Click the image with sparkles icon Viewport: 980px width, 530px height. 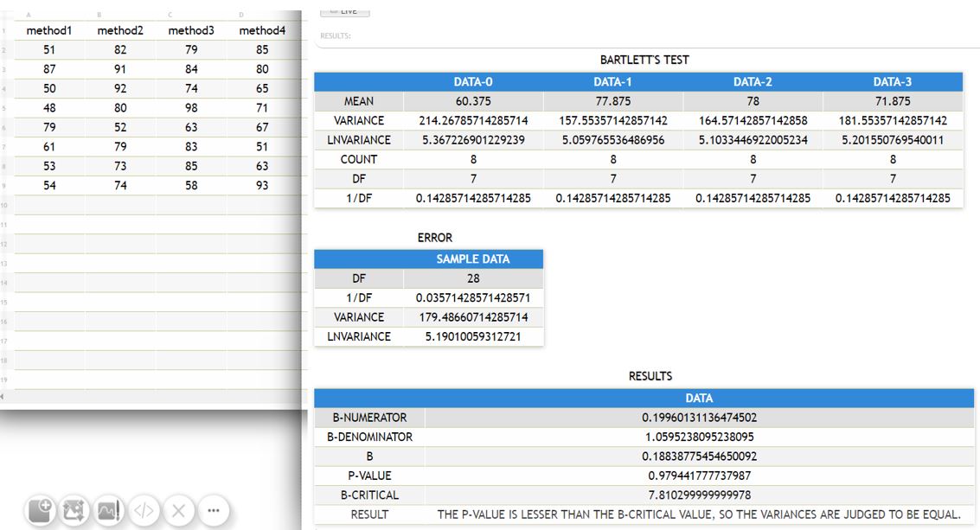[75, 510]
